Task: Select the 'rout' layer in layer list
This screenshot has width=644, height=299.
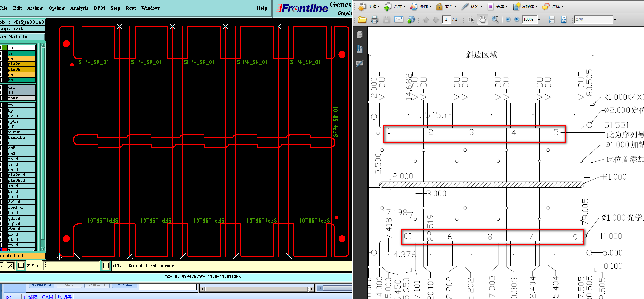Action: [21, 98]
